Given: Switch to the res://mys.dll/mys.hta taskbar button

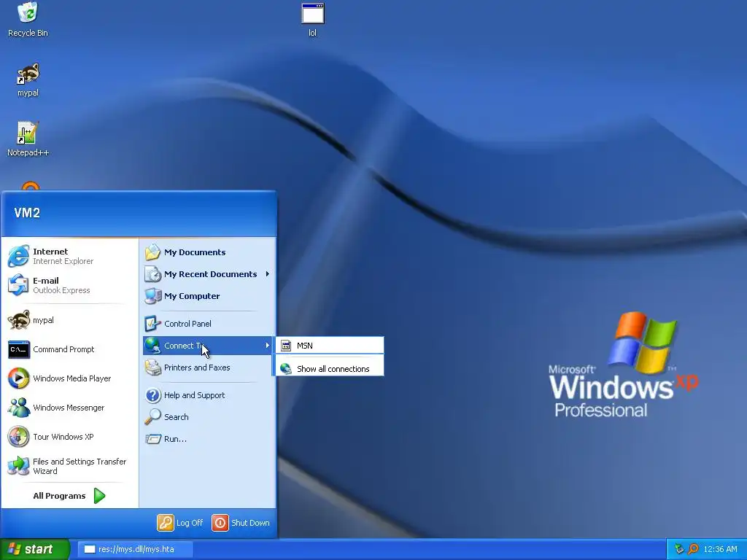Looking at the screenshot, I should click(135, 549).
